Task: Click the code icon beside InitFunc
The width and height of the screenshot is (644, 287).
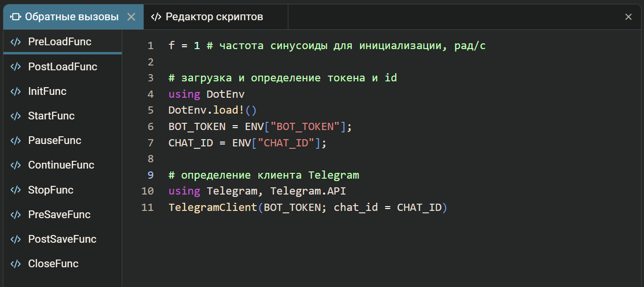Action: click(15, 91)
